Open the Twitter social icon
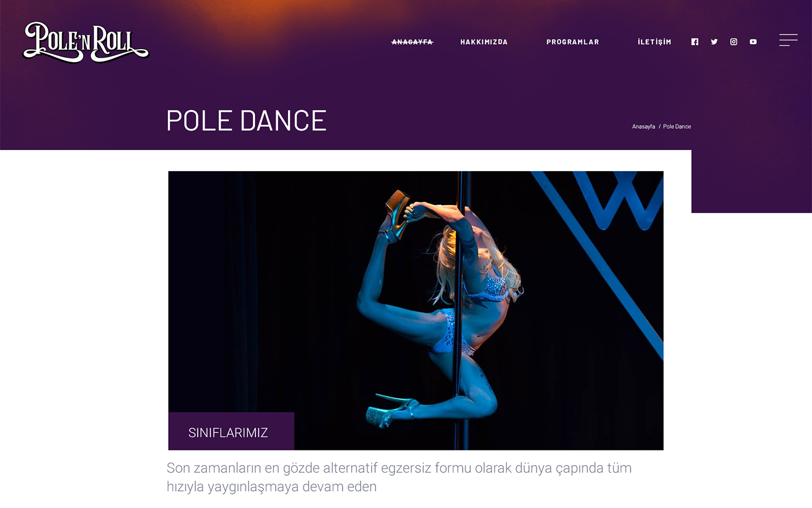Screen dimensions: 812x508 tap(714, 42)
